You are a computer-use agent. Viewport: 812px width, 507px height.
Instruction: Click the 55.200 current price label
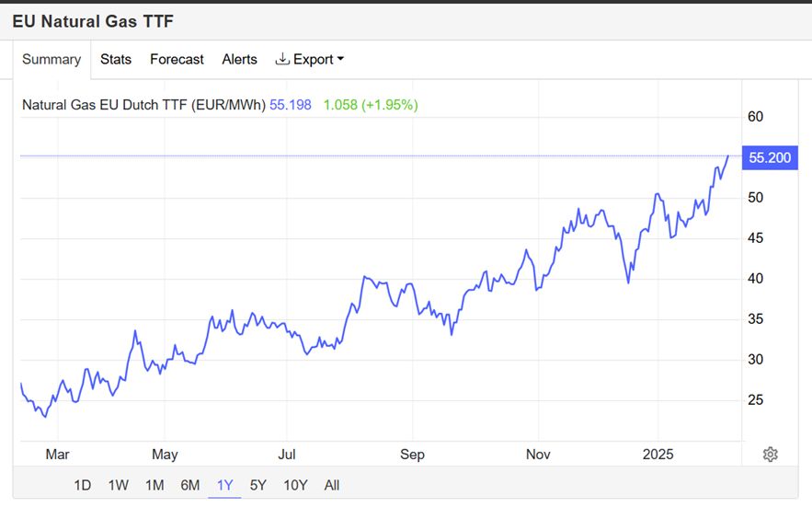[770, 157]
